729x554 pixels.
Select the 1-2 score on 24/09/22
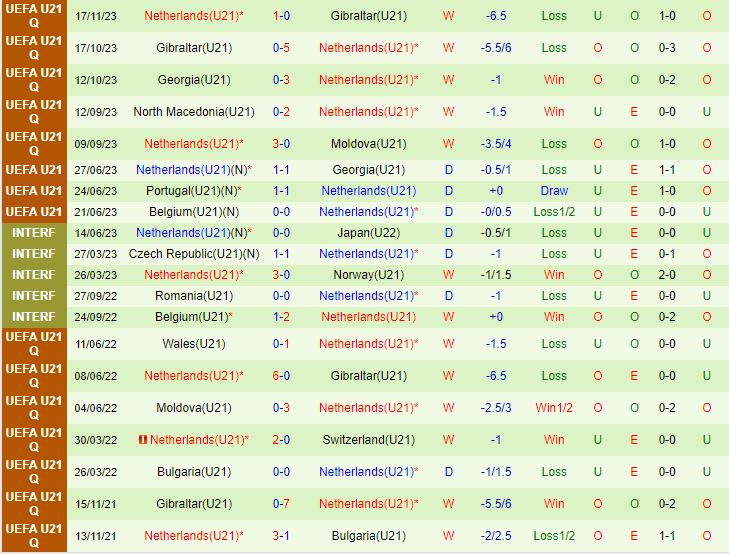[281, 317]
